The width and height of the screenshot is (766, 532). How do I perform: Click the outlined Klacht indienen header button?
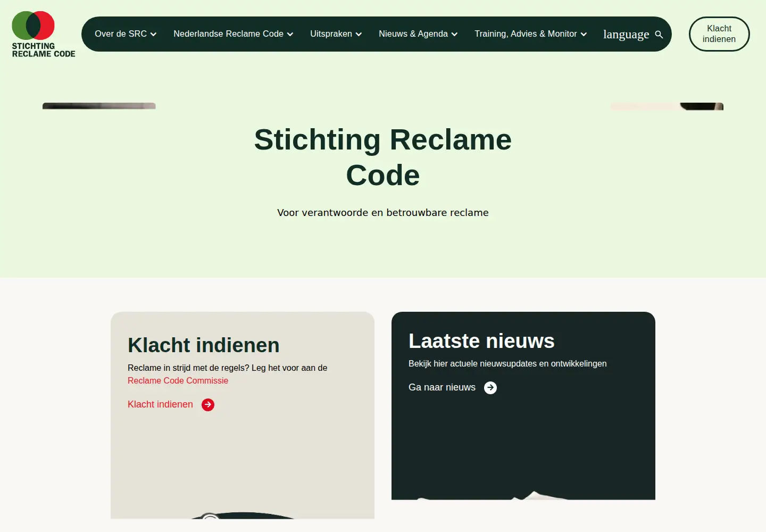719,34
